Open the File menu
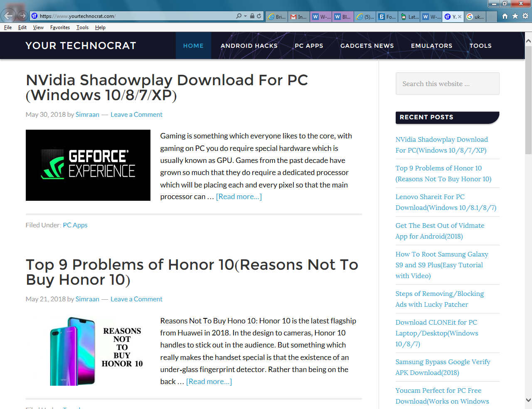The width and height of the screenshot is (532, 409). pos(8,27)
